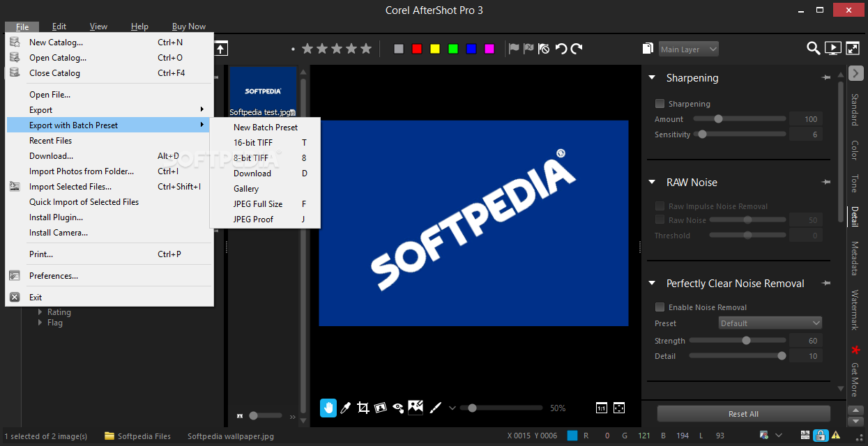The height and width of the screenshot is (446, 868).
Task: Open the Edit menu
Action: [x=59, y=26]
